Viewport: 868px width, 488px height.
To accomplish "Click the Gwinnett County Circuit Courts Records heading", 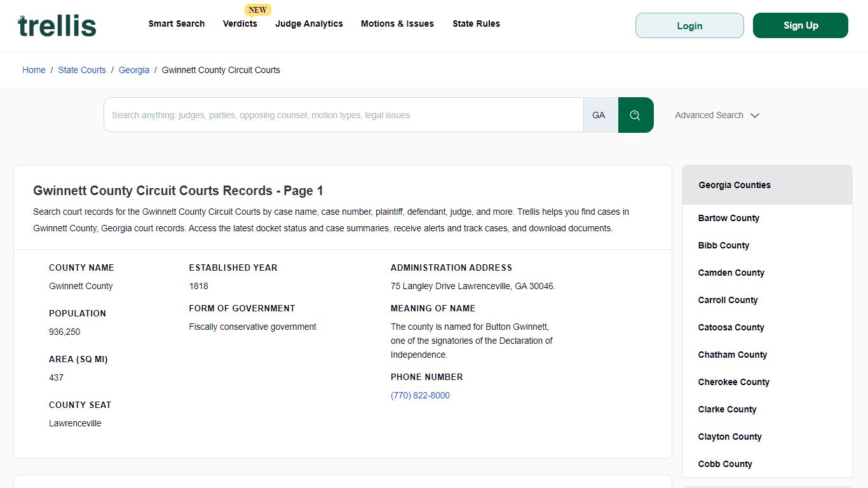I will point(178,191).
